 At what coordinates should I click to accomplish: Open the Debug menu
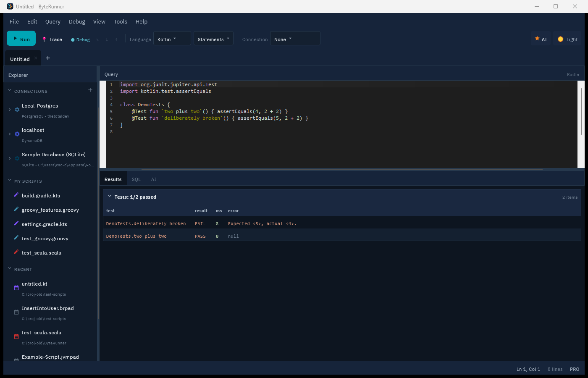(77, 22)
